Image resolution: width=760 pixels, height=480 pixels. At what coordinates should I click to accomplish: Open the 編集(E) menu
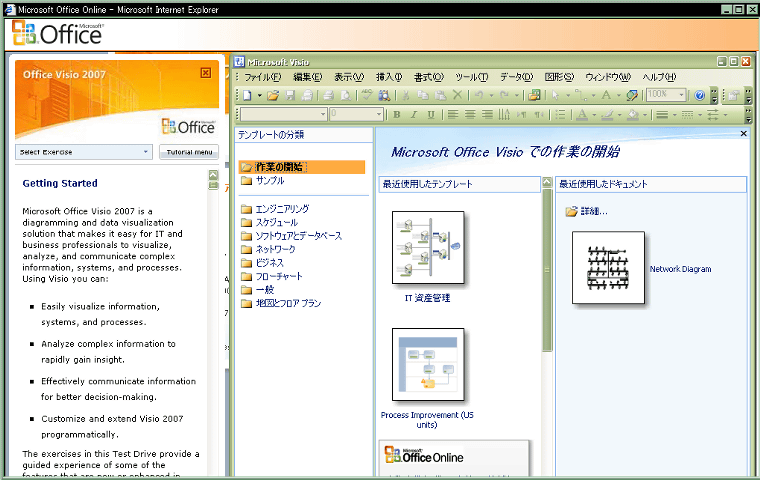pyautogui.click(x=308, y=77)
